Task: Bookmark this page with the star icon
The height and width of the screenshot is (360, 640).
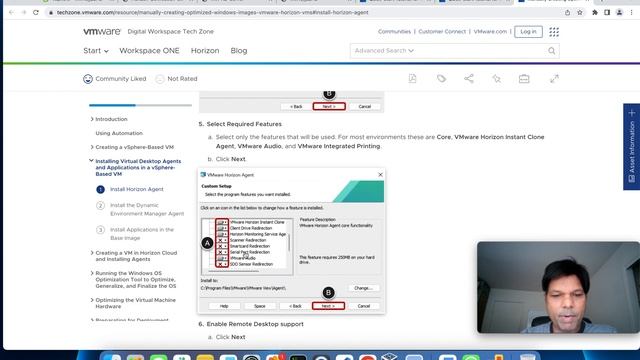Action: (580, 13)
